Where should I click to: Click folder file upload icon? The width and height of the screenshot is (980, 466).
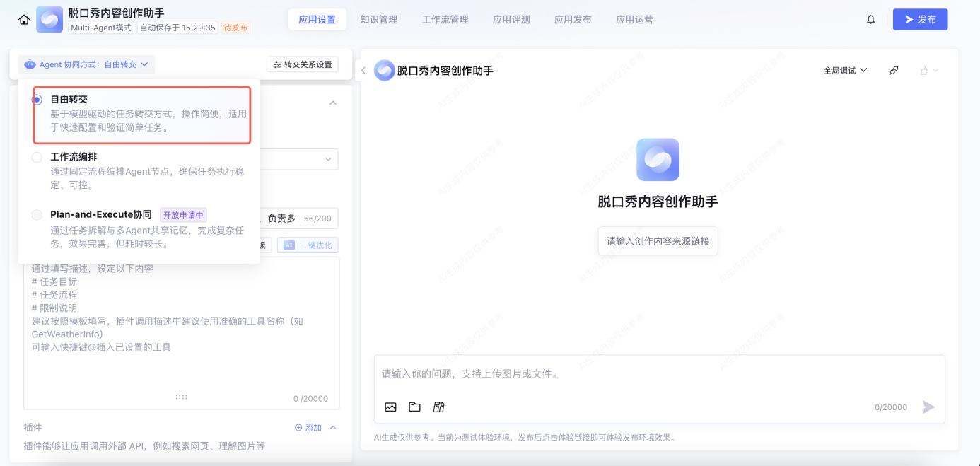pyautogui.click(x=414, y=407)
